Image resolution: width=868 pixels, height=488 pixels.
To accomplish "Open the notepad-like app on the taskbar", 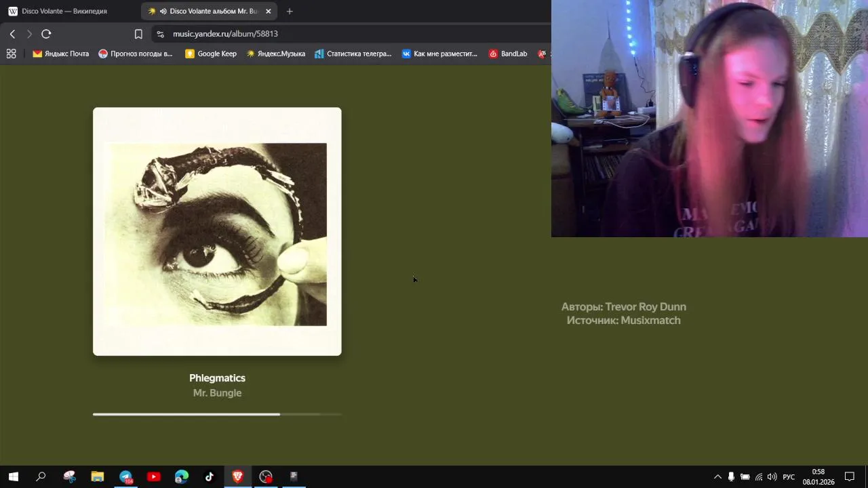I will click(294, 476).
